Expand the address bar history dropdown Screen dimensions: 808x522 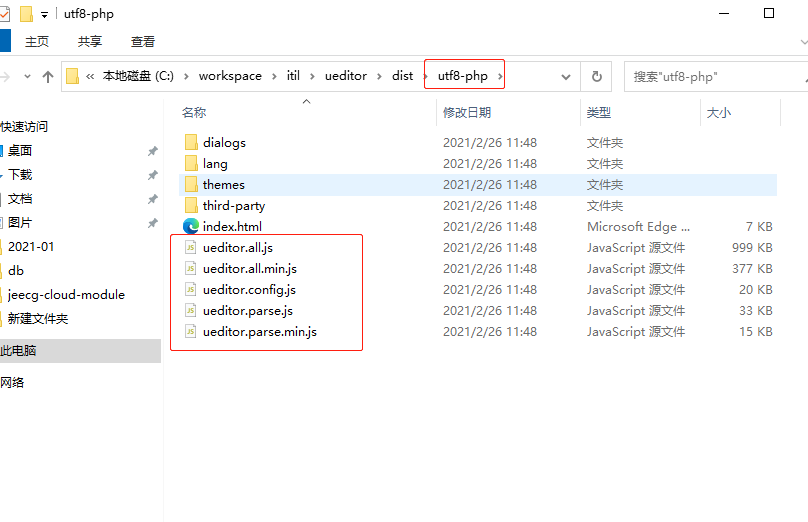[566, 77]
